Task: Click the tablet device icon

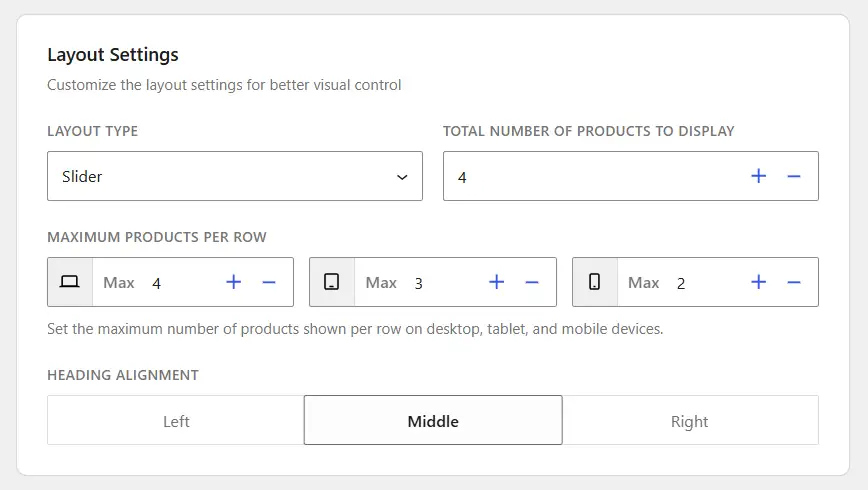Action: 332,282
